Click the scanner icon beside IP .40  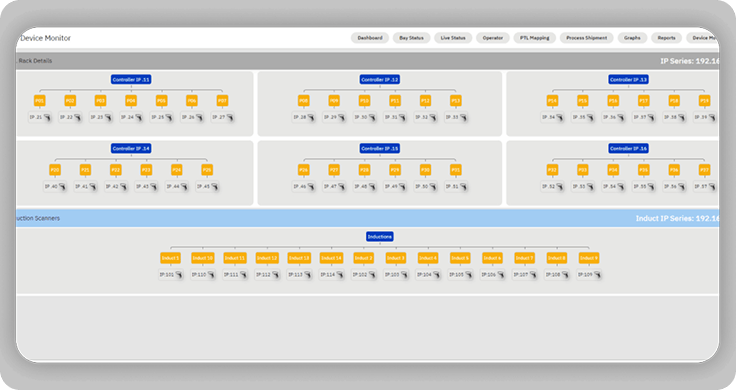(x=62, y=187)
